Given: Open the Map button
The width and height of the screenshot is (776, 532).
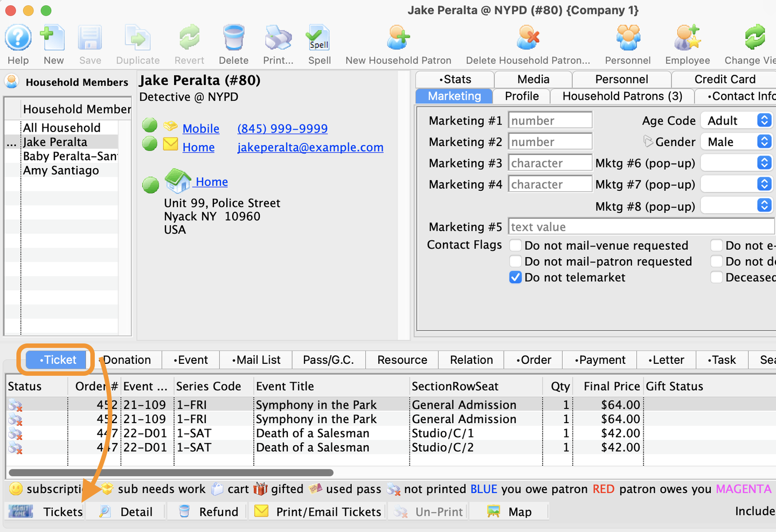Looking at the screenshot, I should point(509,512).
